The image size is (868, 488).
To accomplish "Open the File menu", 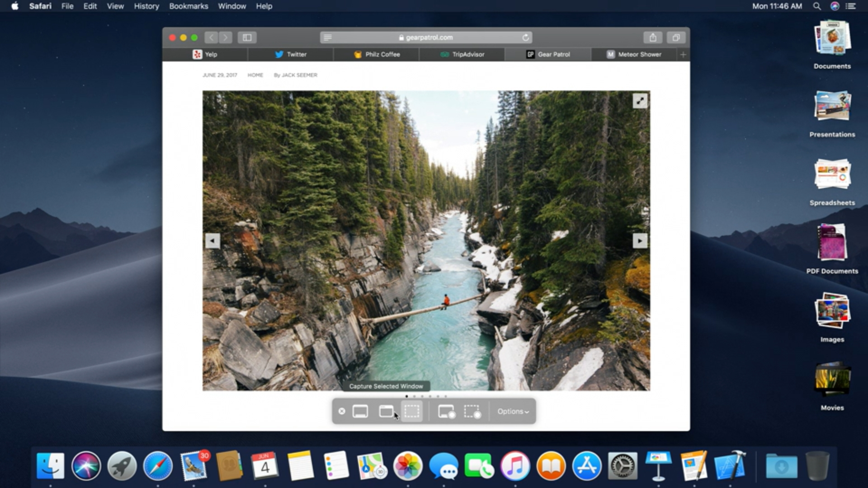I will (x=67, y=6).
